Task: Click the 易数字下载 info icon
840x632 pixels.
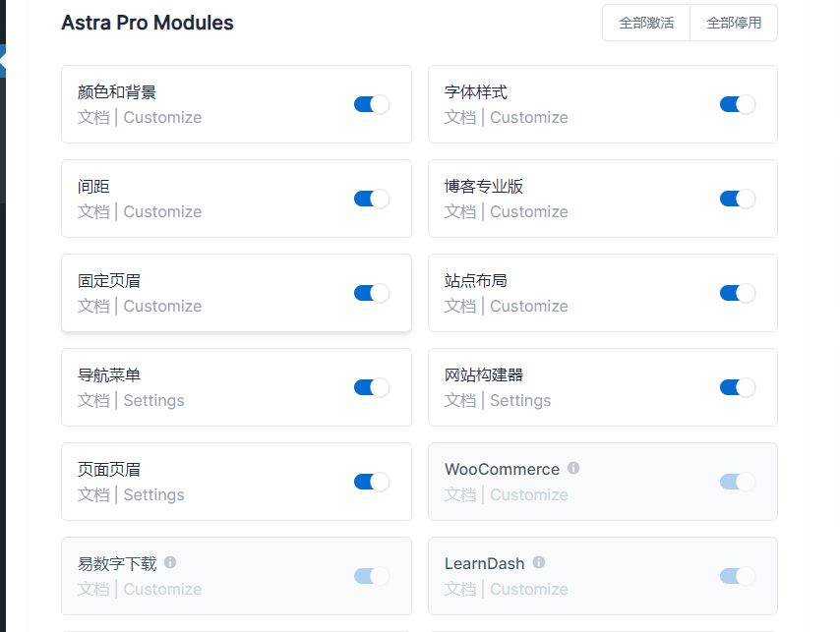Action: (x=170, y=563)
